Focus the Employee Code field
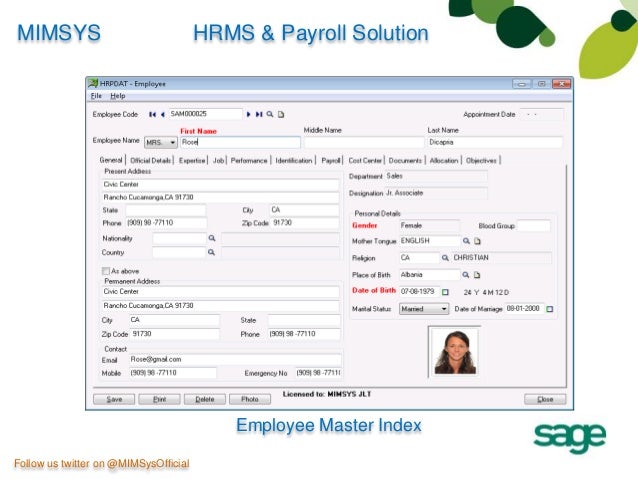Viewport: 638px width, 479px height. coord(205,114)
